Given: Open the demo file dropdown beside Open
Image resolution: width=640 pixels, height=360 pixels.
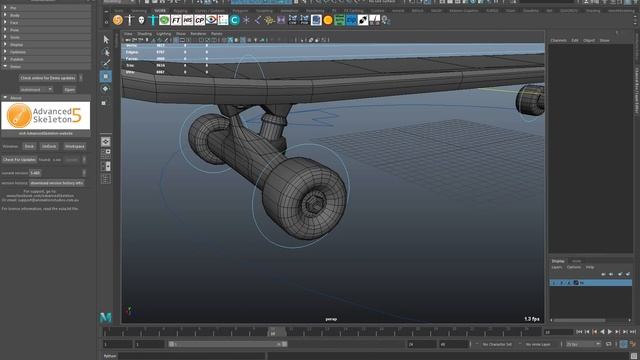Looking at the screenshot, I should click(x=36, y=89).
